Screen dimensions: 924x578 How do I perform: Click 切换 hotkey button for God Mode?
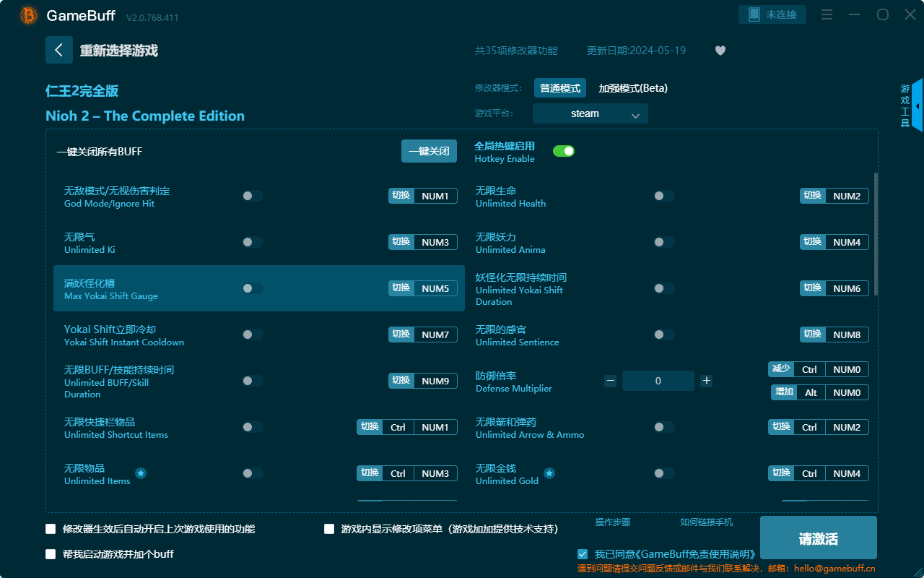(401, 196)
